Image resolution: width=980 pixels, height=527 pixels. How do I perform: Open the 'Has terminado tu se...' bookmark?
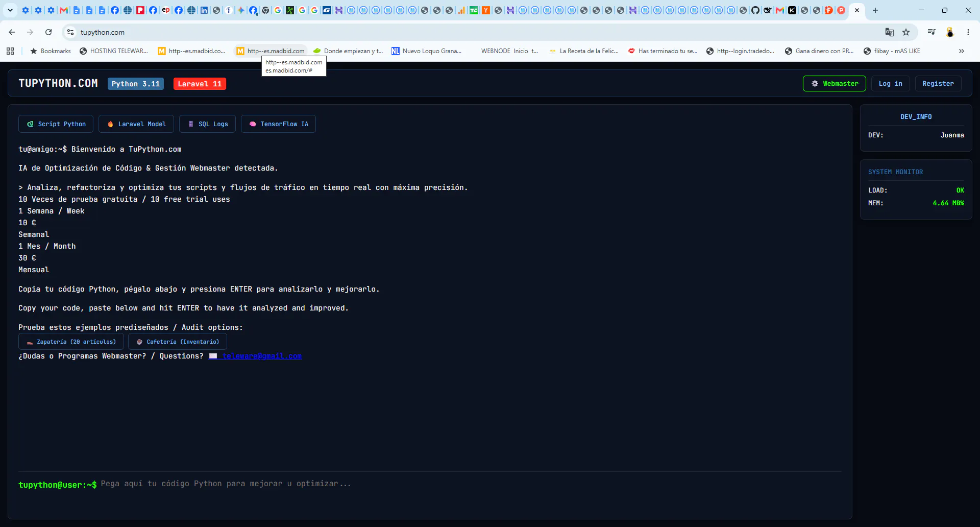(663, 51)
